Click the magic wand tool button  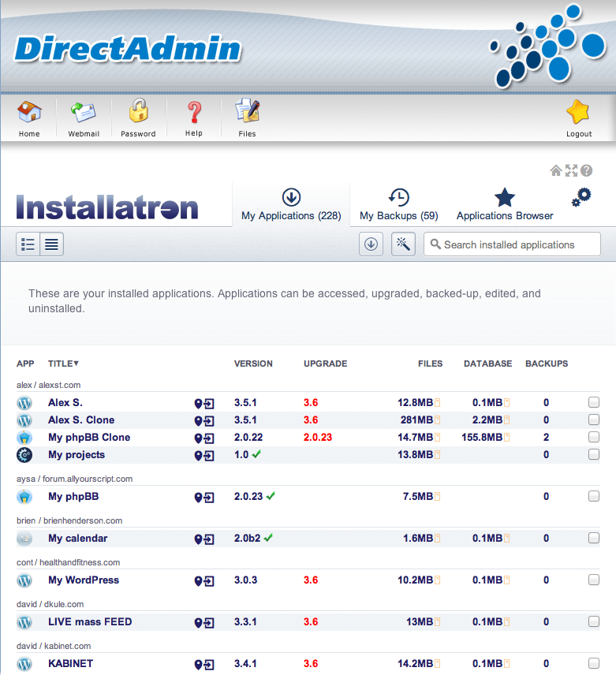click(403, 244)
